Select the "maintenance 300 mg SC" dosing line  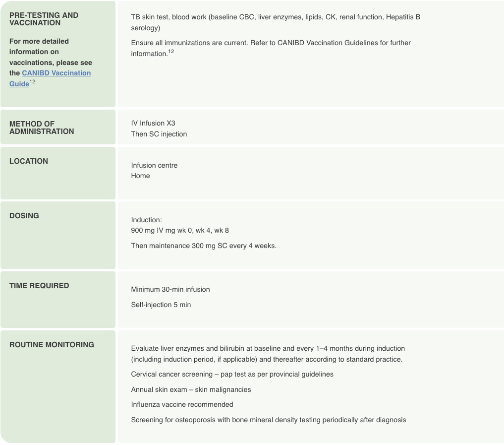point(204,246)
